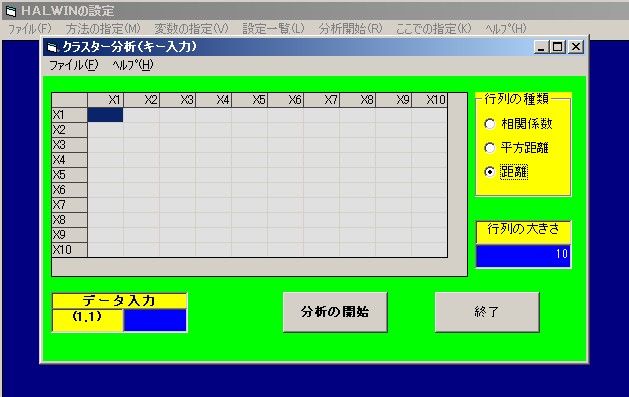Click the blue データ入力 input field
The image size is (629, 397).
click(x=155, y=320)
